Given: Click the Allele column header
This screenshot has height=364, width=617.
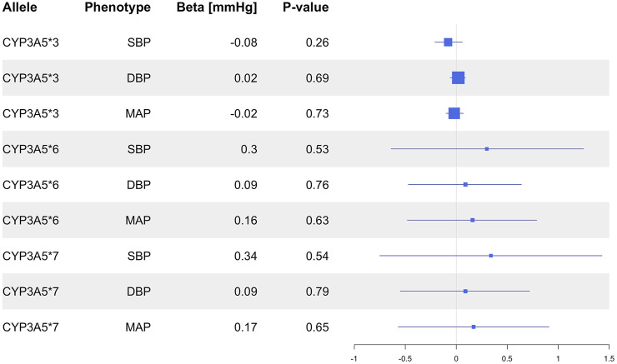Looking at the screenshot, I should tap(20, 7).
